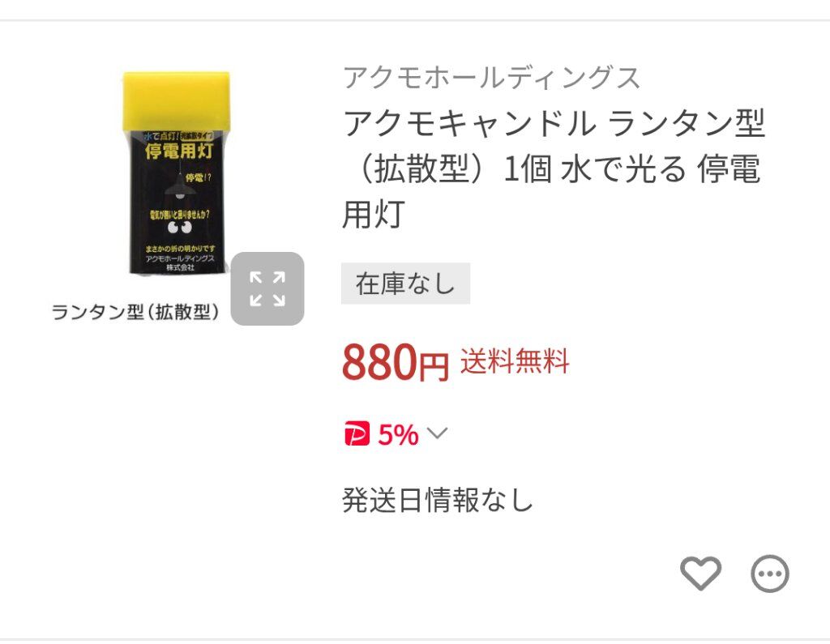Screen dimensions: 830x644
Task: Click the 在庫なし stock badge
Action: tap(405, 284)
